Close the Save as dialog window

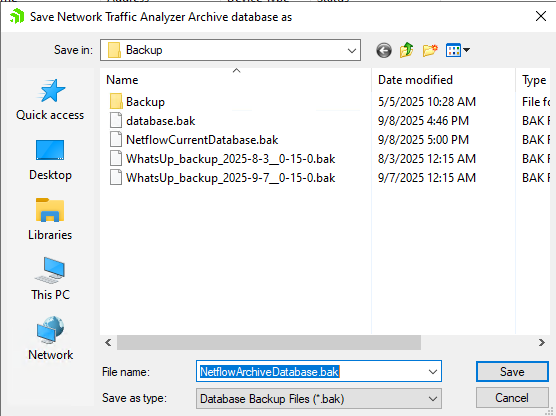tap(541, 16)
